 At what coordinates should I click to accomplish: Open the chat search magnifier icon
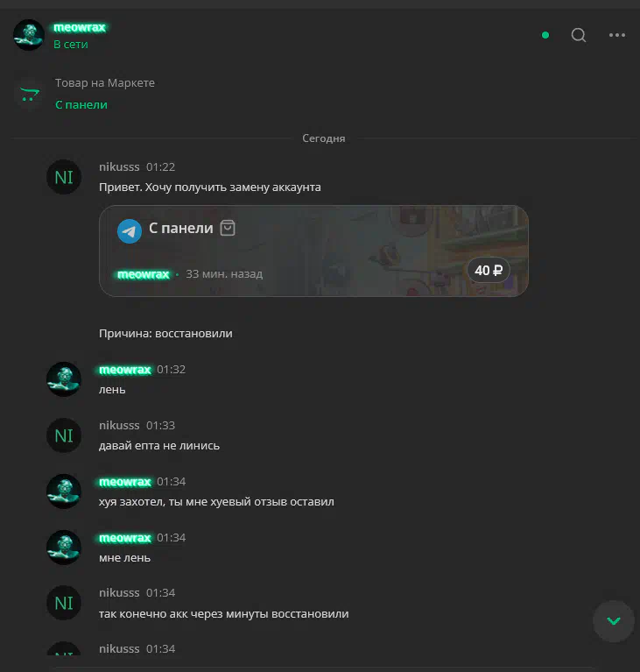click(579, 35)
